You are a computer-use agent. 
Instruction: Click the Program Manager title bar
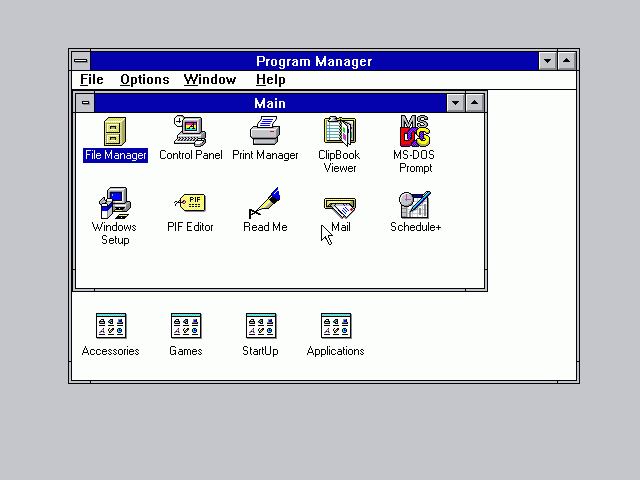(314, 61)
